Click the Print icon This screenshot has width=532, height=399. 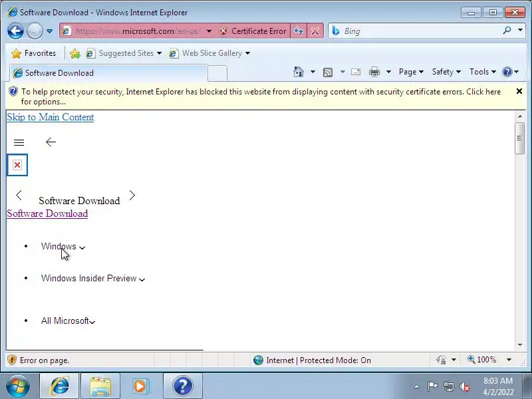(x=374, y=72)
